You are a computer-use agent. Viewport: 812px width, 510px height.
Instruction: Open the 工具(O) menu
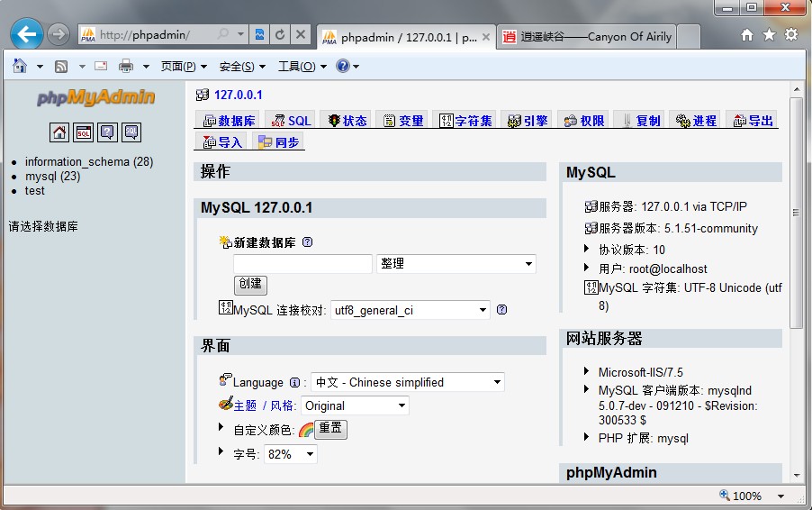pyautogui.click(x=302, y=67)
